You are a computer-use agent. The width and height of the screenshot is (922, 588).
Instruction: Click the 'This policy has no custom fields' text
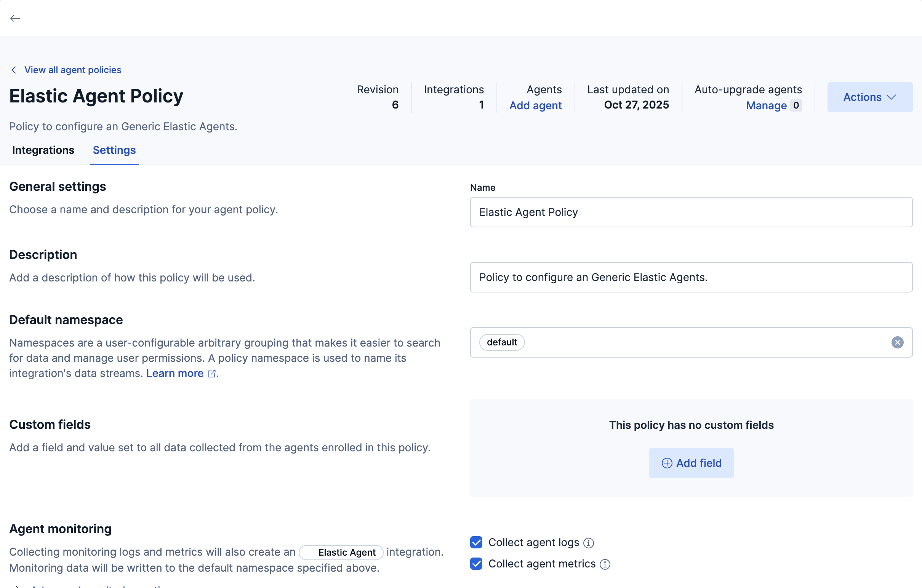tap(691, 425)
